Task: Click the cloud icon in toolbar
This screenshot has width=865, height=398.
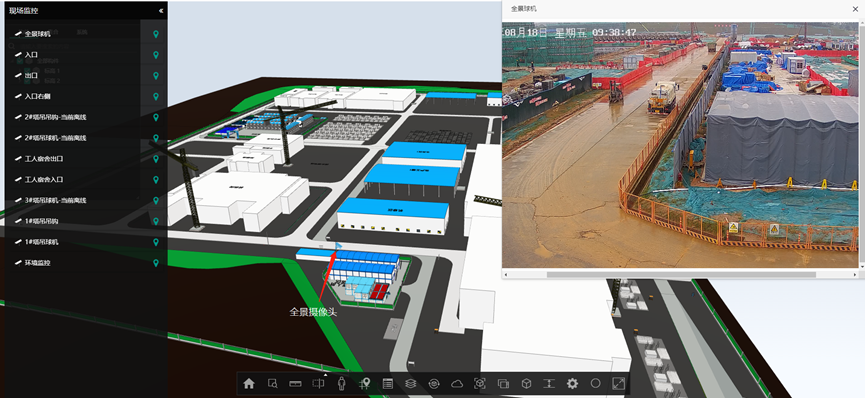Action: click(x=457, y=384)
